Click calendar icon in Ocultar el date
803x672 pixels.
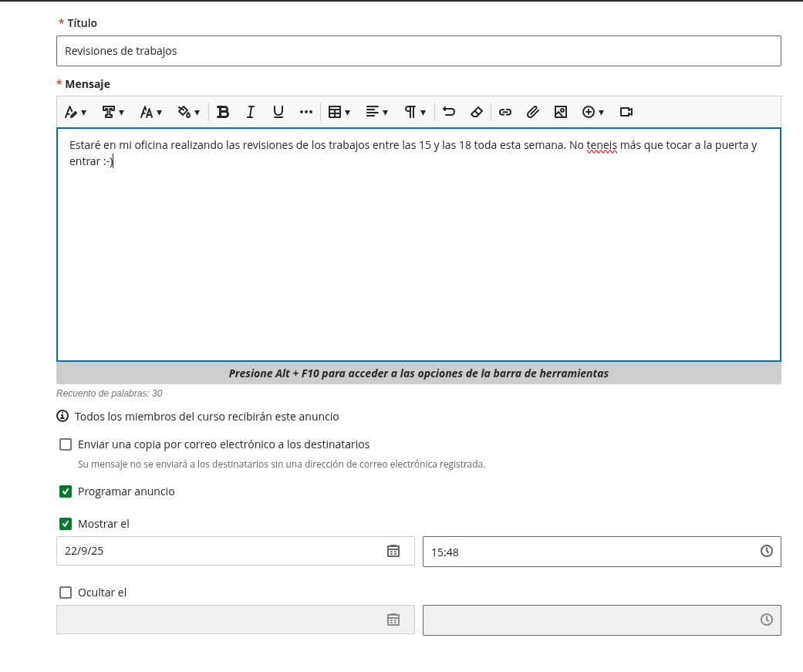pos(393,620)
